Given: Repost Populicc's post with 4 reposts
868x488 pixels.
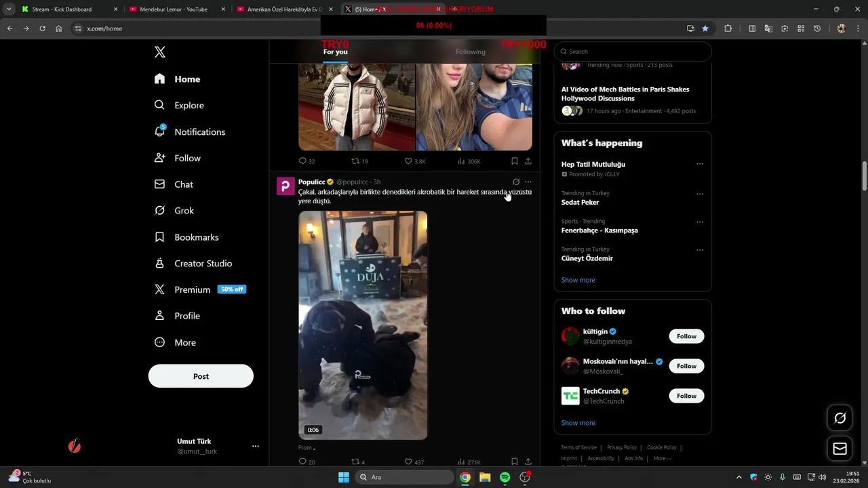Looking at the screenshot, I should (x=358, y=462).
